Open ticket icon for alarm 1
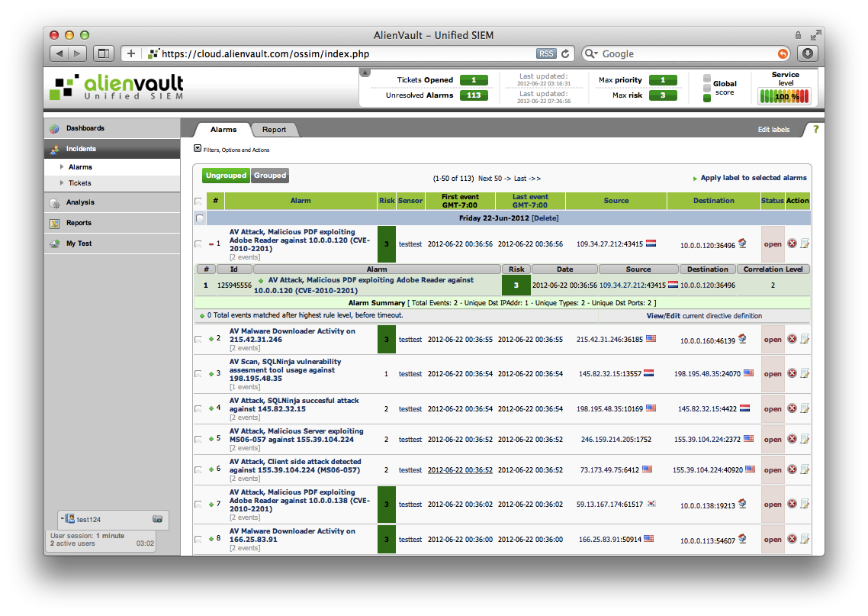 click(805, 243)
